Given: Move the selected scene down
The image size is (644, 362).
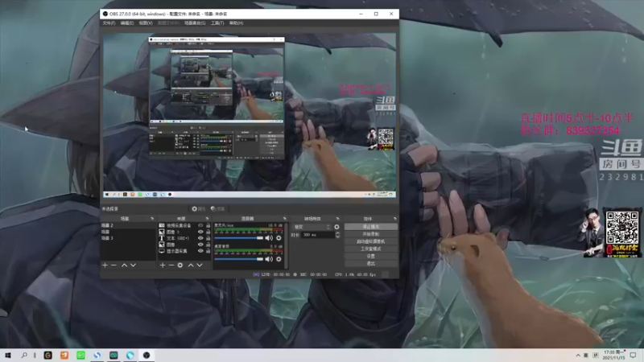Looking at the screenshot, I should [x=133, y=265].
